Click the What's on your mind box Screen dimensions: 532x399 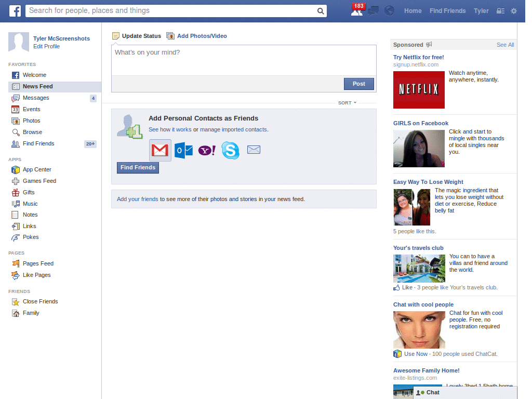click(244, 60)
